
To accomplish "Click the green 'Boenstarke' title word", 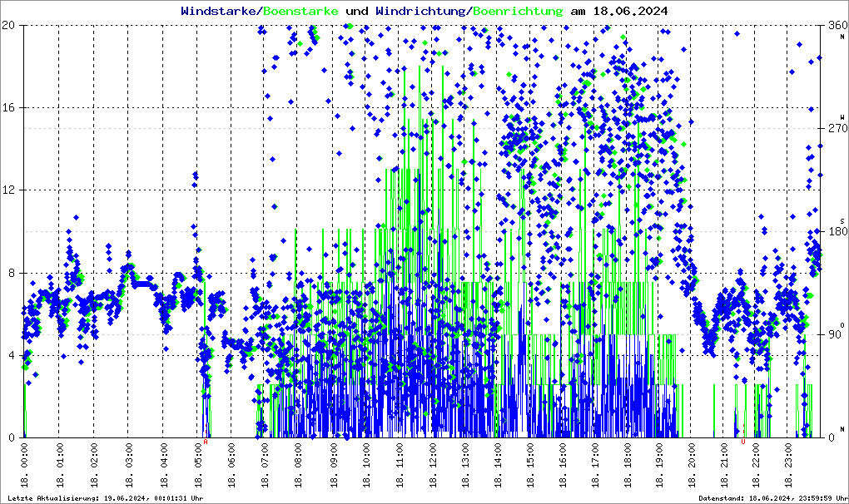I will 300,12.
